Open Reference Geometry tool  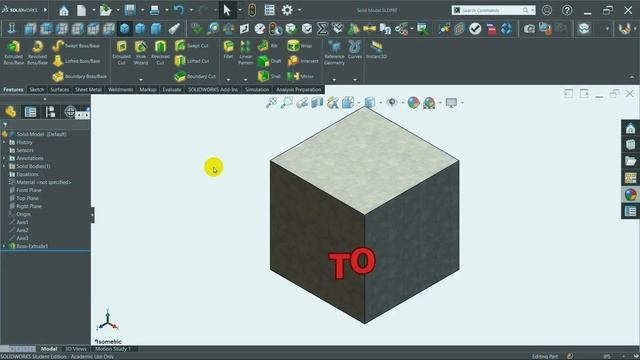(x=334, y=53)
